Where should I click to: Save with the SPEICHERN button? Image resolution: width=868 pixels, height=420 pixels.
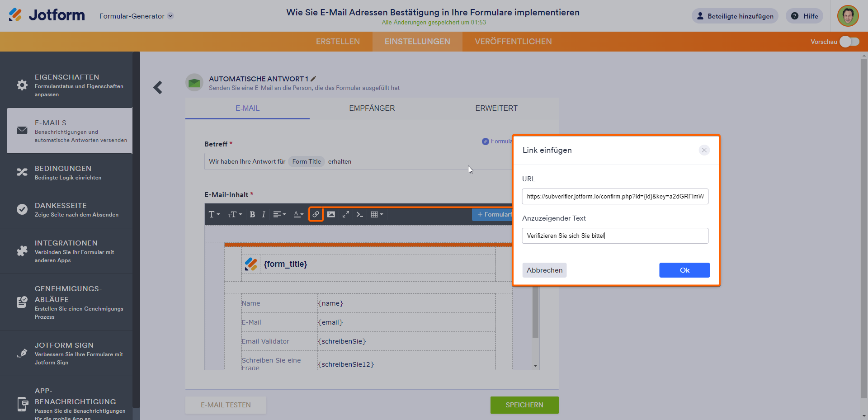tap(524, 405)
